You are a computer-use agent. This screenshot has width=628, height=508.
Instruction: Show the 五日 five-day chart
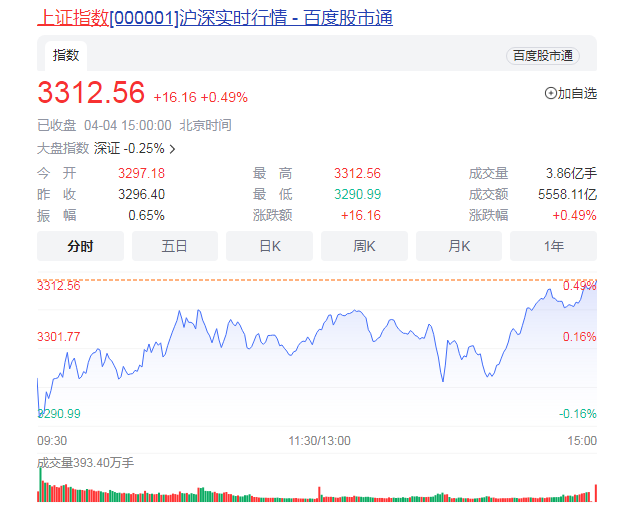175,246
